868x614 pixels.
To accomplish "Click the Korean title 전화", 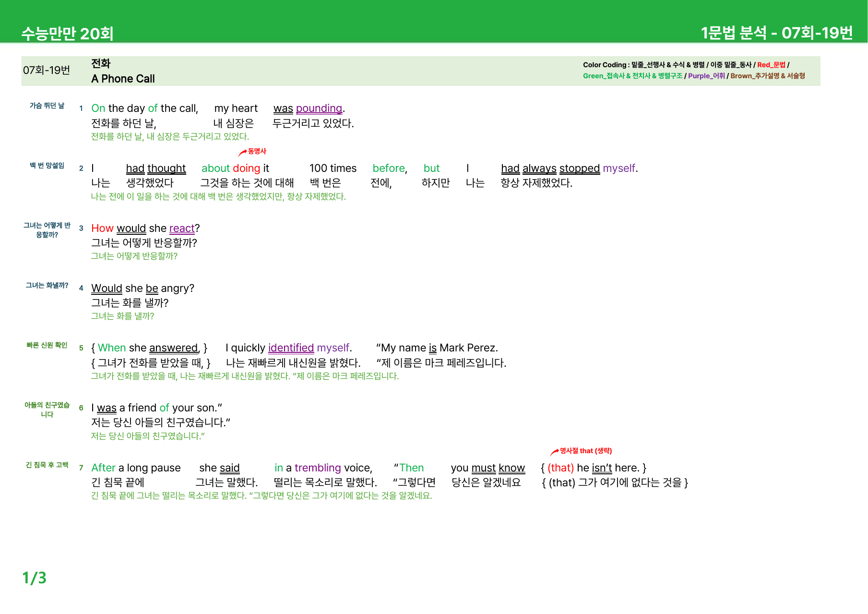I will click(x=101, y=63).
